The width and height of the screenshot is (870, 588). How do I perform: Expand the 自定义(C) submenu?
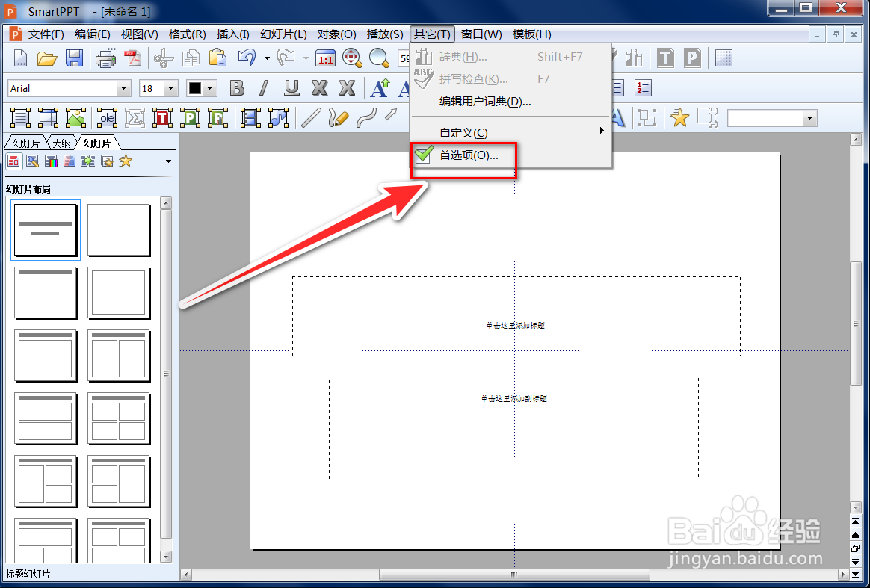tap(511, 132)
